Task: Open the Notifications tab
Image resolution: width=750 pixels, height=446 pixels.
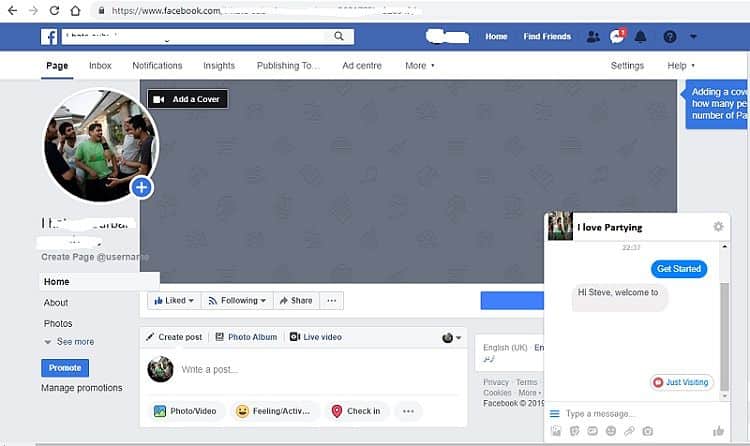Action: (157, 66)
